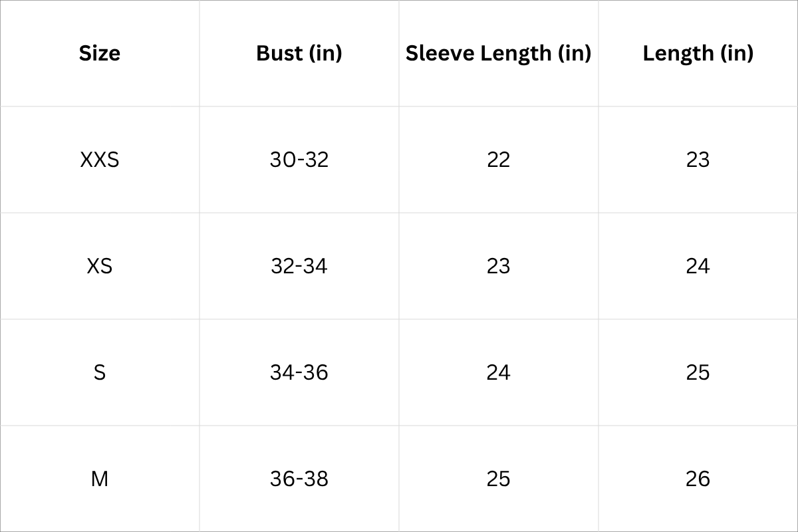Click the XXS length value 23
The height and width of the screenshot is (532, 798).
(698, 160)
